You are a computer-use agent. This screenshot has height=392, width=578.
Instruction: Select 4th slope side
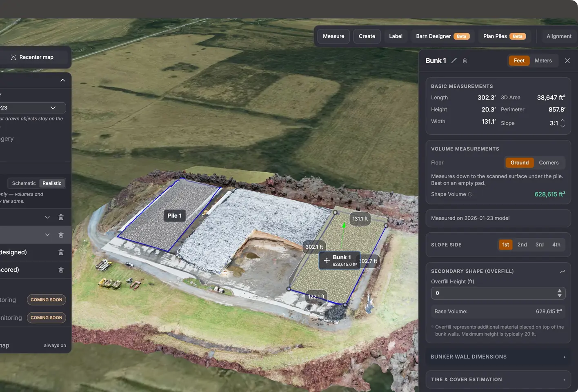click(556, 245)
